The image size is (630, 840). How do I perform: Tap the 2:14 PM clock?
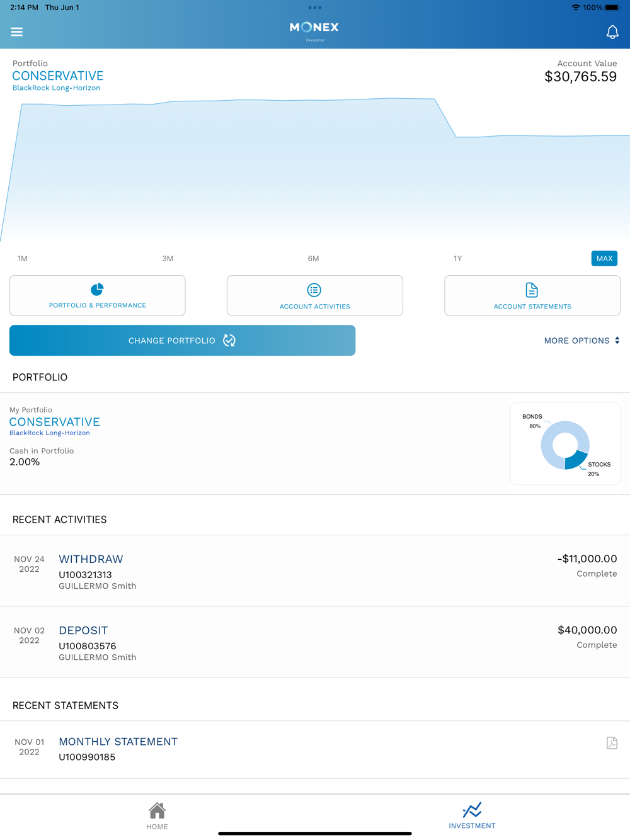(24, 8)
